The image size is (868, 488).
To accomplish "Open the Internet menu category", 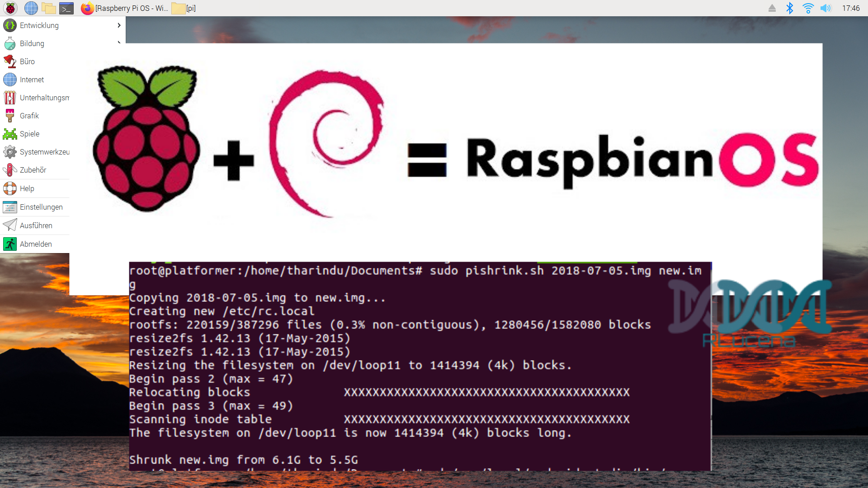I will (35, 80).
